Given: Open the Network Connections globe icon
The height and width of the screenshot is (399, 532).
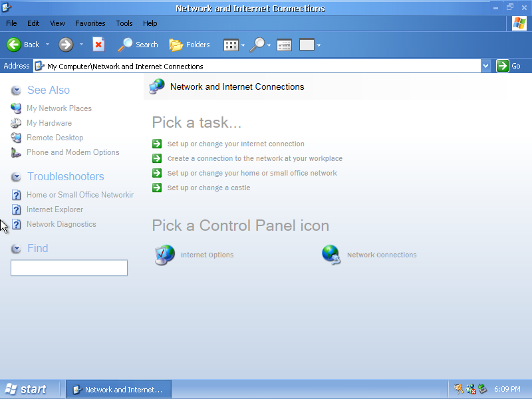Looking at the screenshot, I should 331,255.
